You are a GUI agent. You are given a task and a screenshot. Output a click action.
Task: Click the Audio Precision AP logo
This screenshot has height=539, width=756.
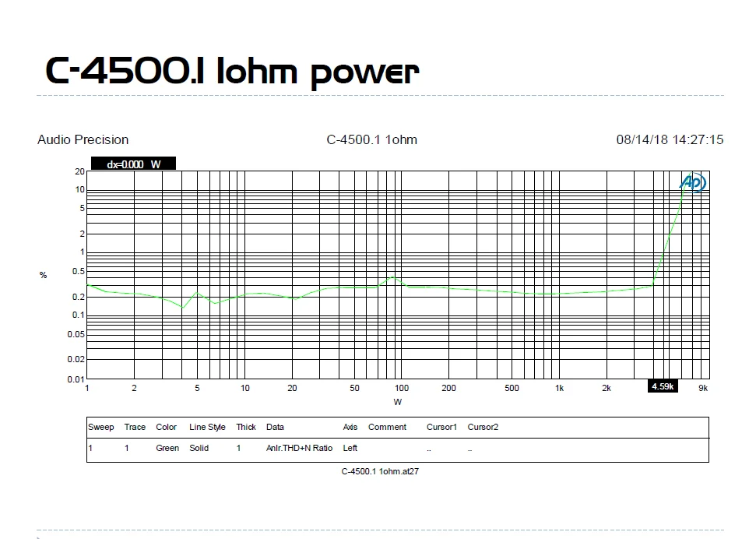[693, 182]
